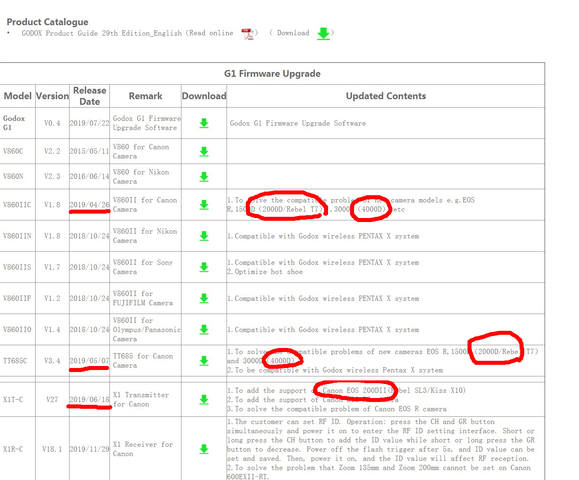
Task: Select the V860IIS model cell
Action: [x=17, y=267]
